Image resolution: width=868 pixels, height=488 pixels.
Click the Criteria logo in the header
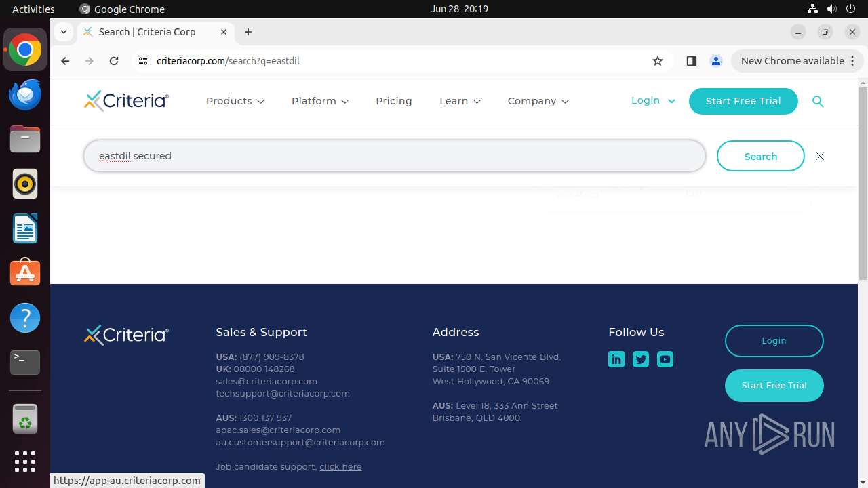pyautogui.click(x=126, y=101)
